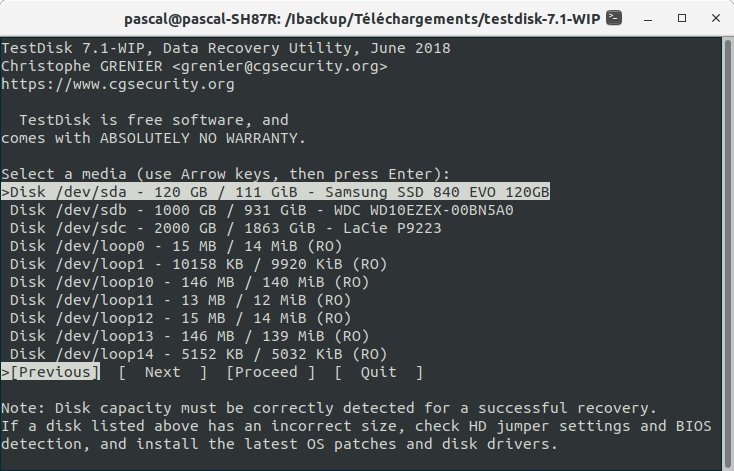Select Disk /dev/loop14 5152 KB entry
Screen dimensions: 734x471
(198, 354)
